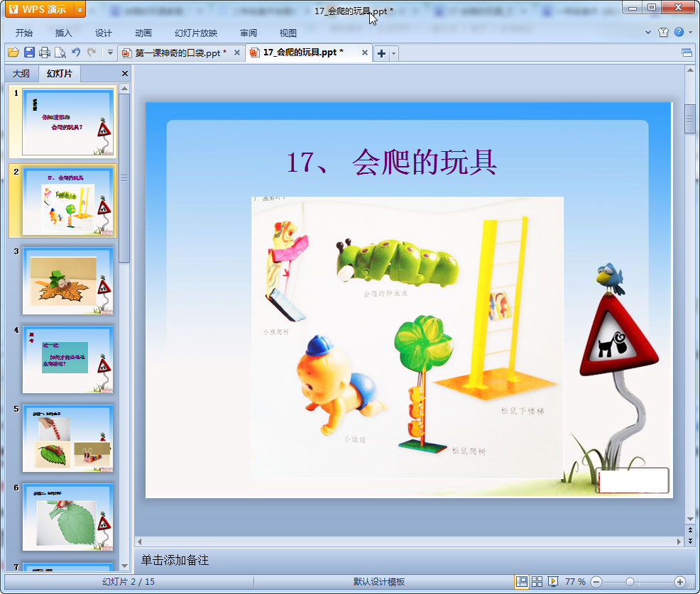Go to next slide double-arrow button

690,541
